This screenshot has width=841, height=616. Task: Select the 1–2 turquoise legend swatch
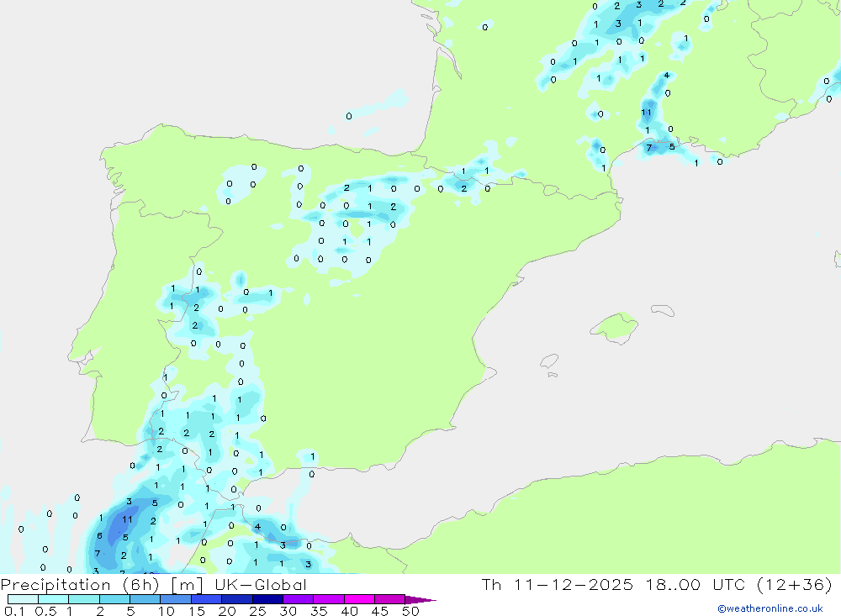84,599
